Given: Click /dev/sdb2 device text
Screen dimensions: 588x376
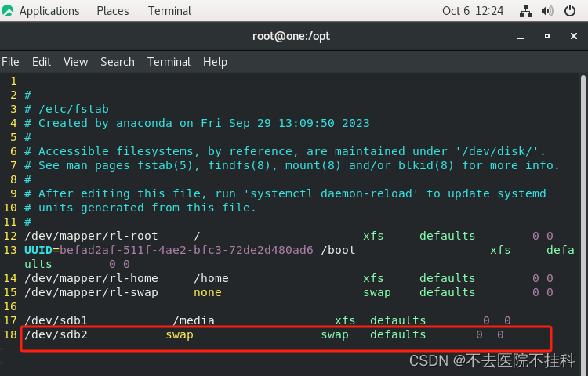Looking at the screenshot, I should 56,334.
